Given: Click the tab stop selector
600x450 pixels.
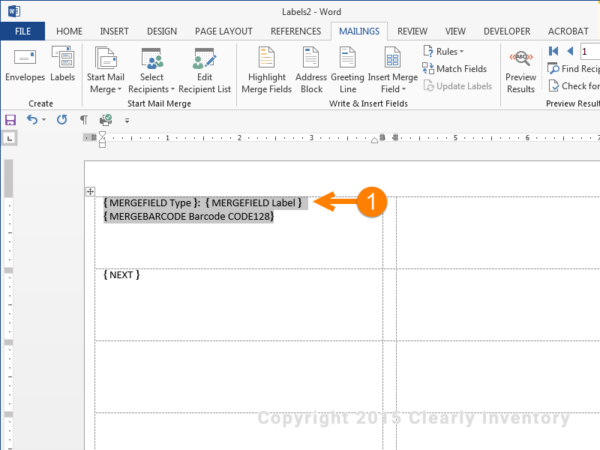Looking at the screenshot, I should [x=10, y=138].
